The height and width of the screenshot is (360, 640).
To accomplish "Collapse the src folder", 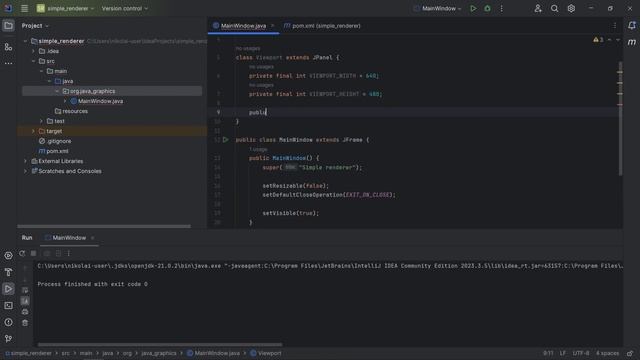I will click(x=33, y=61).
